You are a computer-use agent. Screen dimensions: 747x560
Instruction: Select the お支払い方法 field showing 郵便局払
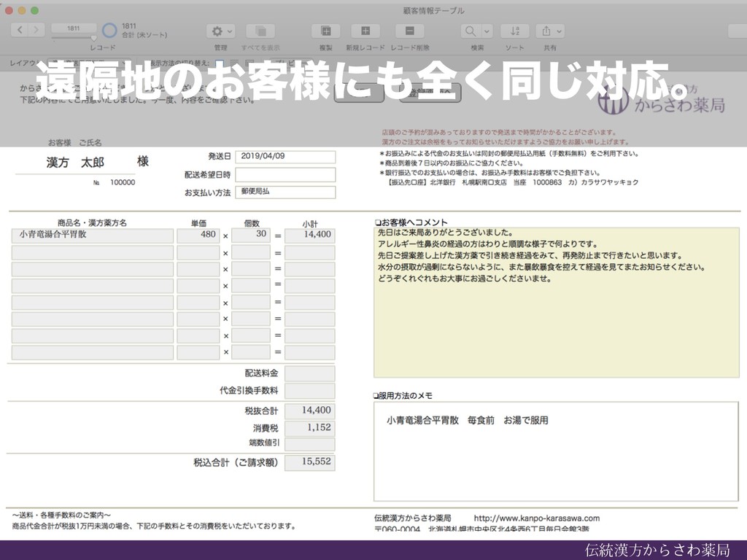pyautogui.click(x=285, y=192)
